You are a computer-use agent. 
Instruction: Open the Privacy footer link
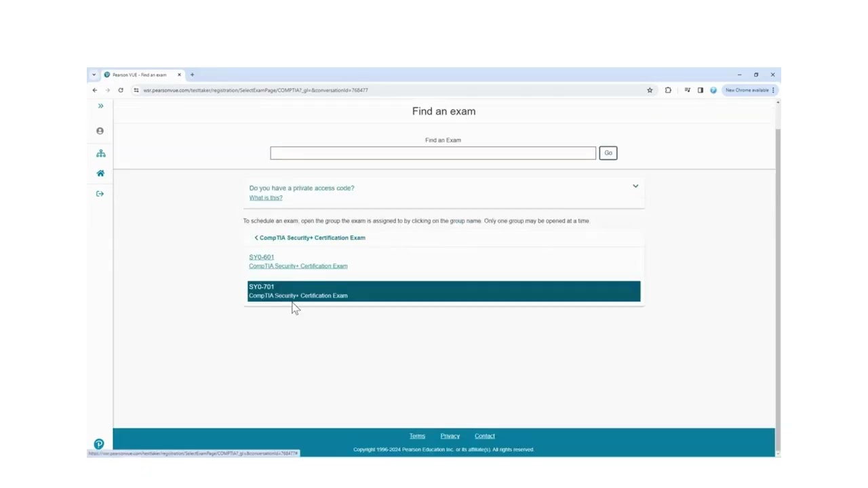[450, 436]
